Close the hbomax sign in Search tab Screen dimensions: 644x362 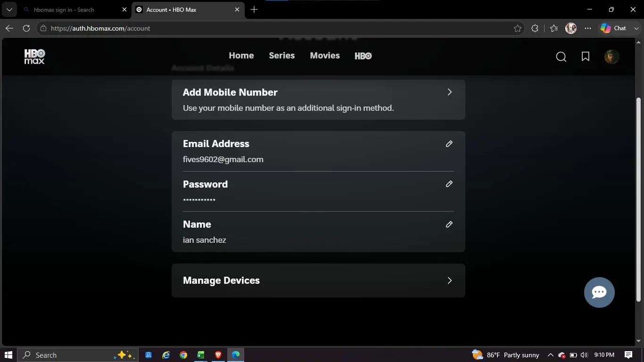click(x=124, y=9)
